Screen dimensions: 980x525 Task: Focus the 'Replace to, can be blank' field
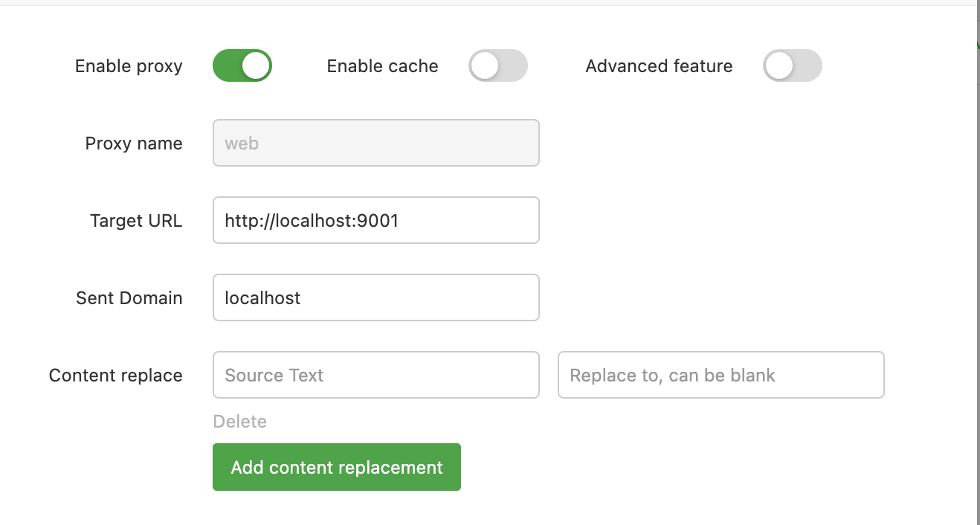click(x=721, y=375)
